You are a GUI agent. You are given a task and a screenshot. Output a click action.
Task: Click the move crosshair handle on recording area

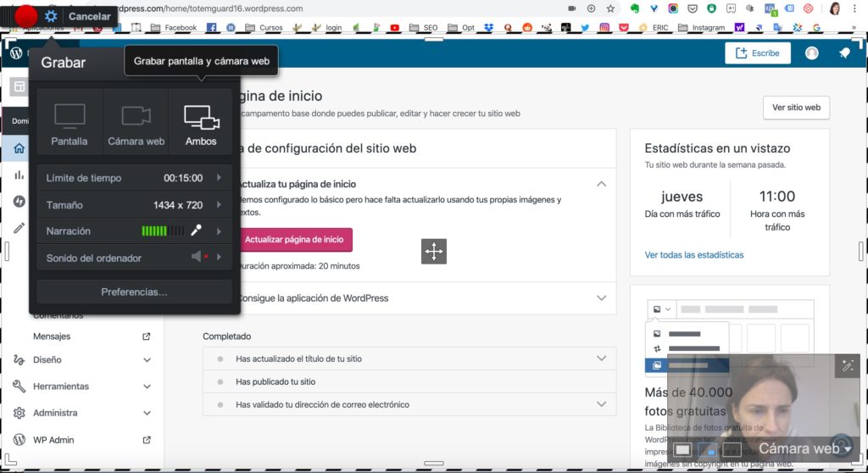tap(433, 252)
